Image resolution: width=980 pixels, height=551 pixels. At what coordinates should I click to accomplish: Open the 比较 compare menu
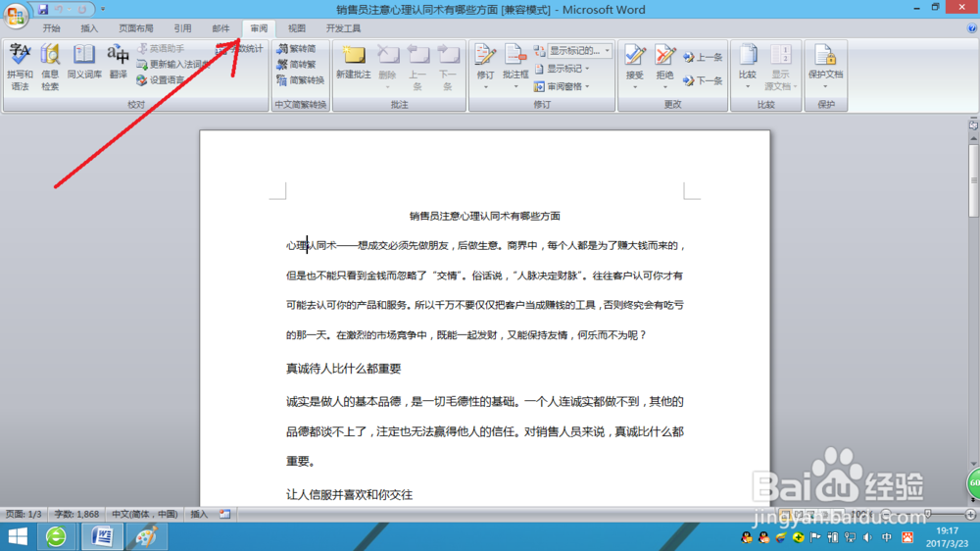coord(748,68)
